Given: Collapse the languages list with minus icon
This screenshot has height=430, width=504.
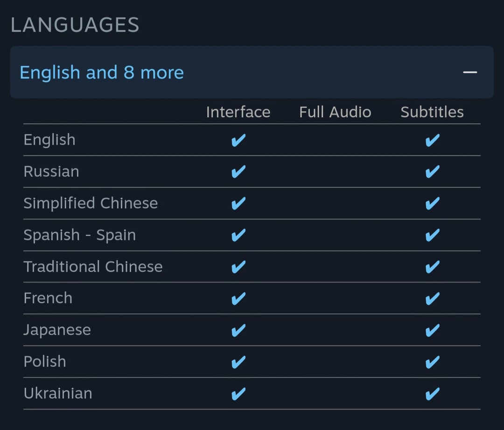Looking at the screenshot, I should click(x=470, y=72).
